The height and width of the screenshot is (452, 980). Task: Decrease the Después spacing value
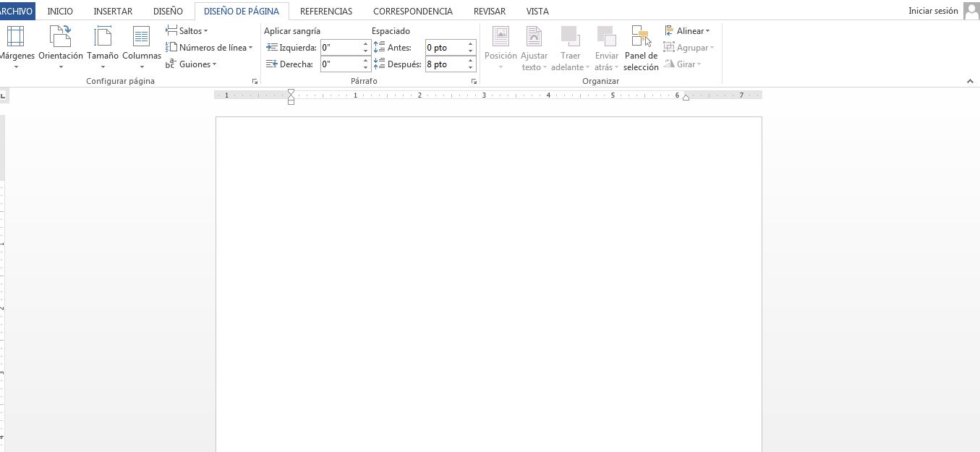coord(471,68)
